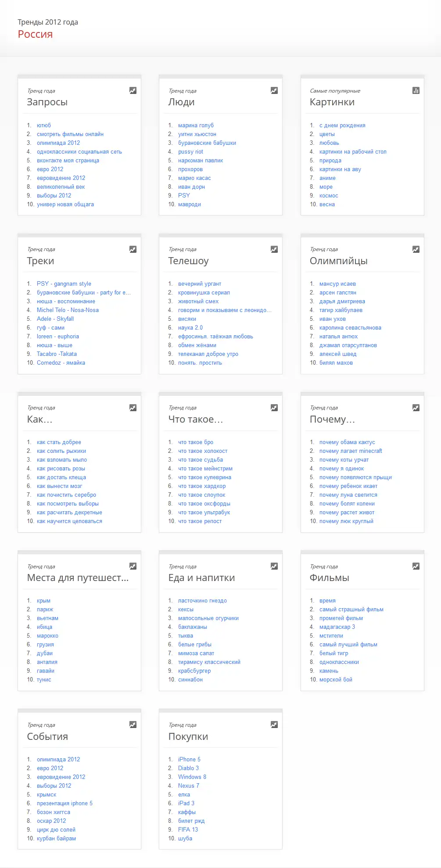Click 'почему обама кактус' query
The width and height of the screenshot is (441, 868).
[347, 442]
